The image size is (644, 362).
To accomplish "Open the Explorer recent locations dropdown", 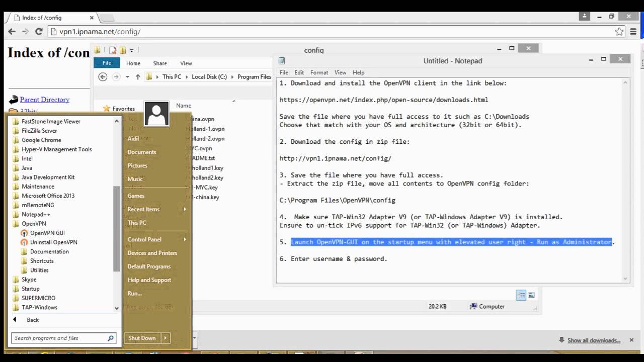I will click(x=127, y=77).
